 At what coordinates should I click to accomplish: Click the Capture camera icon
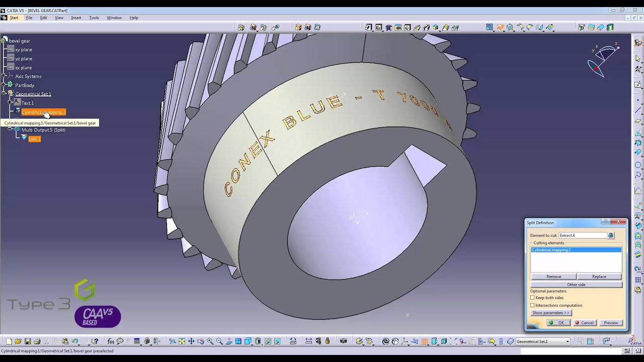pos(344,341)
